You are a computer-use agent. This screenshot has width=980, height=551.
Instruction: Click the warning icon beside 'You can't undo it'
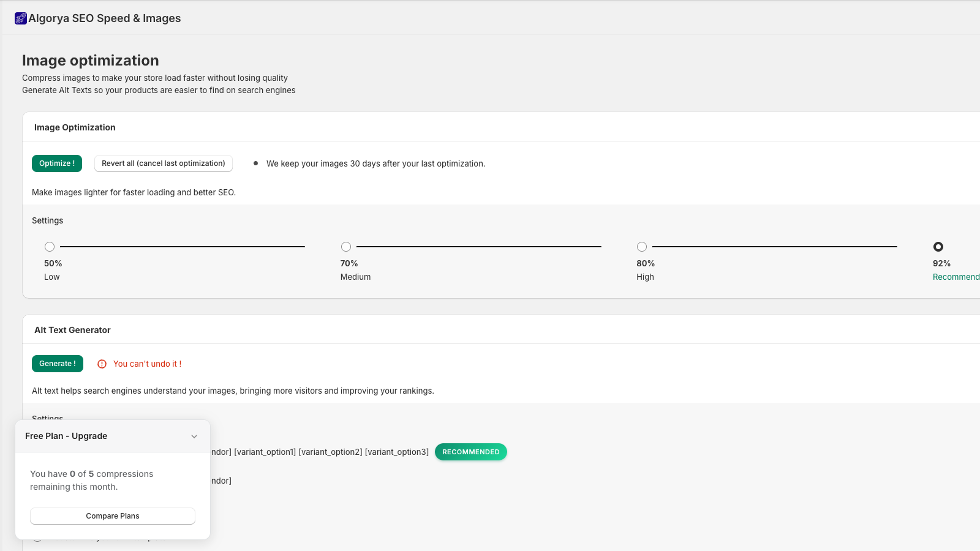coord(102,364)
